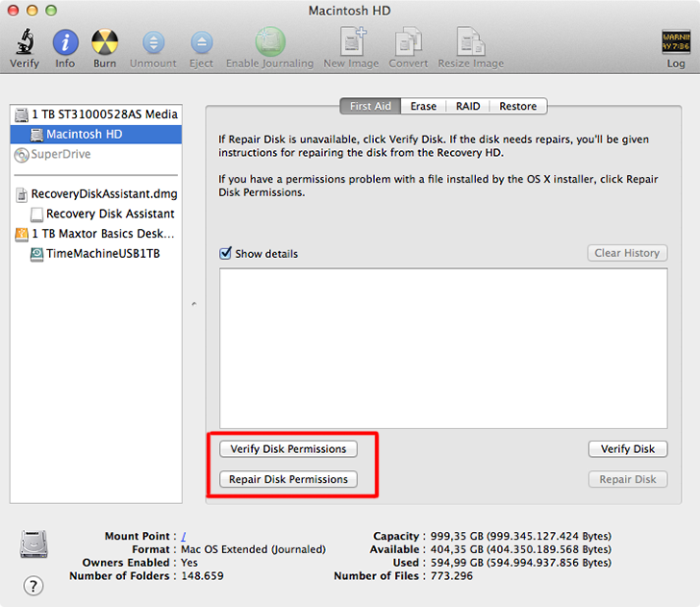
Task: Click the 1 TB ST31000528AS Media disk icon
Action: 21,114
